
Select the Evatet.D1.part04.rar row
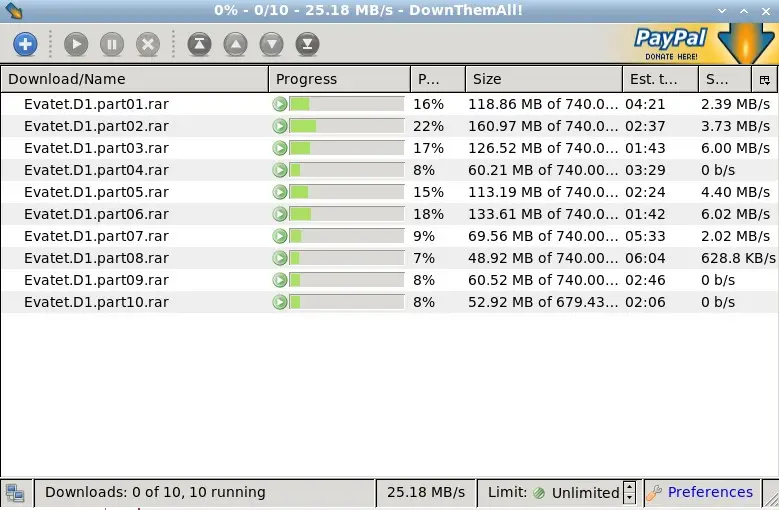(390, 170)
